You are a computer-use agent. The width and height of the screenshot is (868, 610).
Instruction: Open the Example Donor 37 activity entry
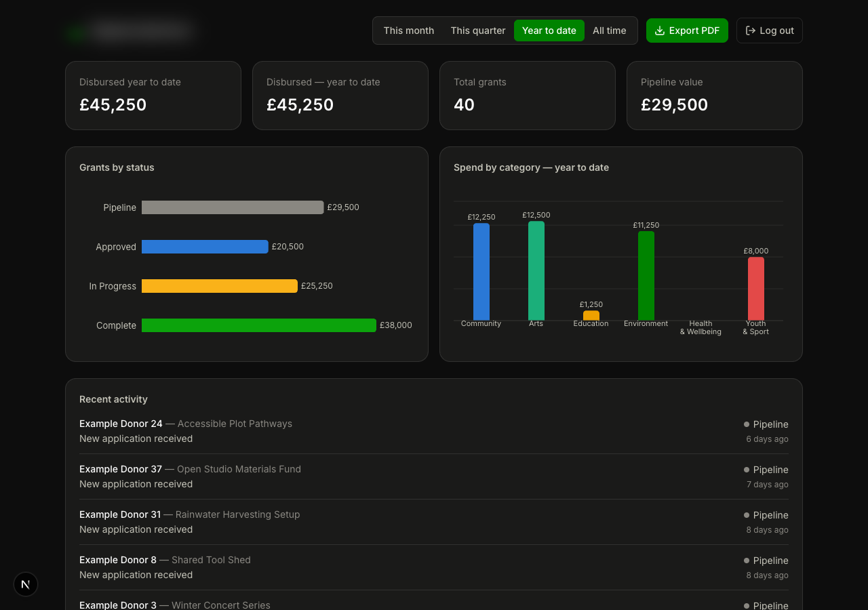click(434, 476)
